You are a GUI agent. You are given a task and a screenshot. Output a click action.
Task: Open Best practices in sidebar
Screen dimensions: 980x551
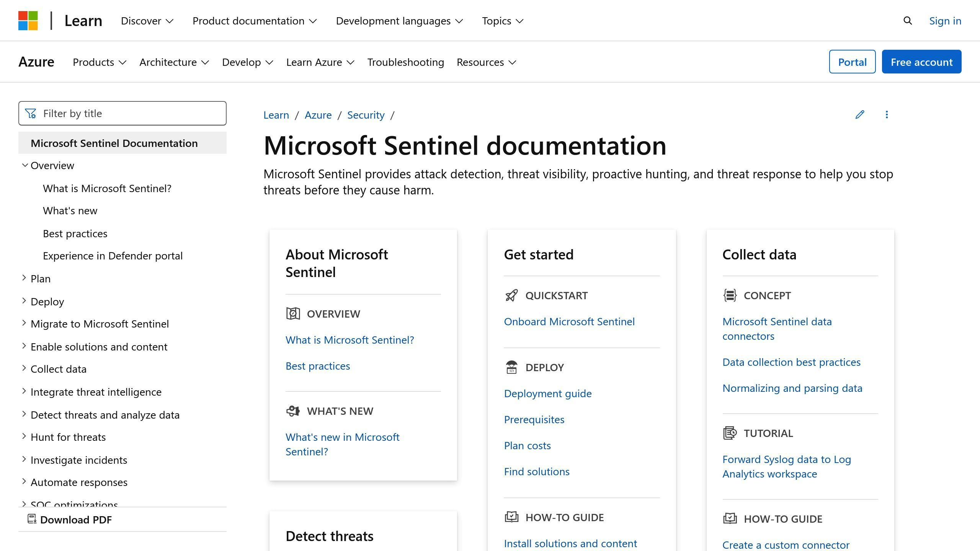pyautogui.click(x=75, y=233)
